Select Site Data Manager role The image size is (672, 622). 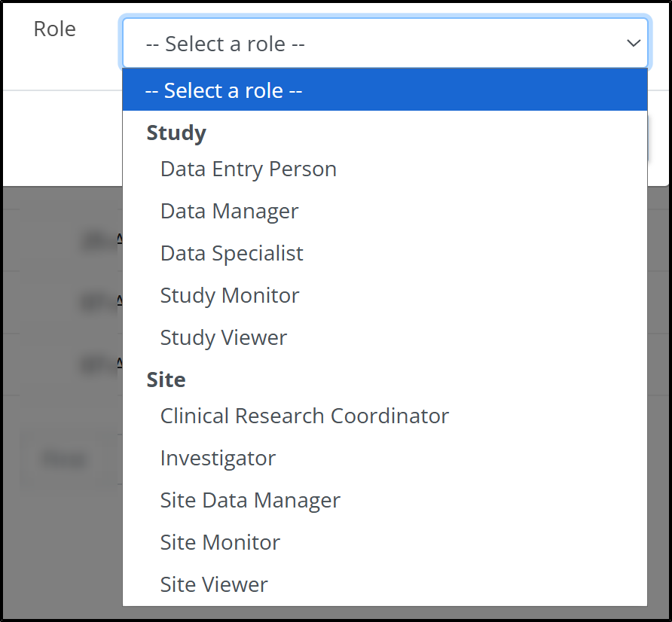250,500
